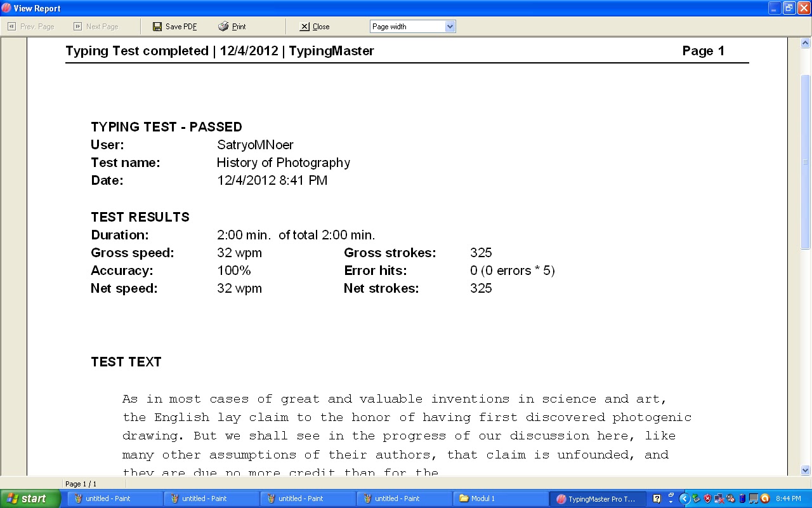Screen dimensions: 812x508
Task: Click the Close button label
Action: [321, 27]
